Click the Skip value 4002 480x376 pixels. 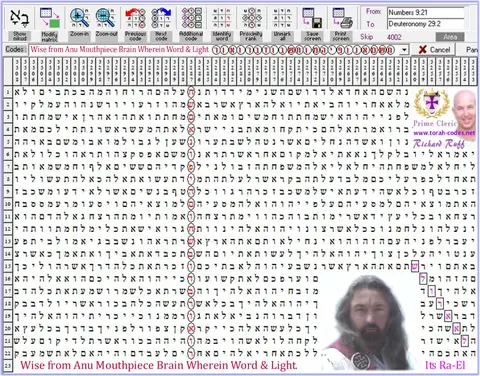point(394,37)
